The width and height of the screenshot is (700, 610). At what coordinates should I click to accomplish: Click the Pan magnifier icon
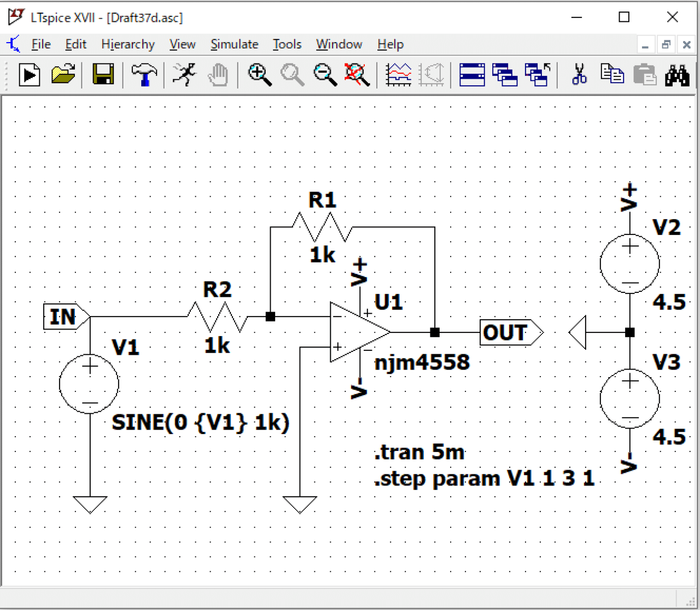coord(292,75)
